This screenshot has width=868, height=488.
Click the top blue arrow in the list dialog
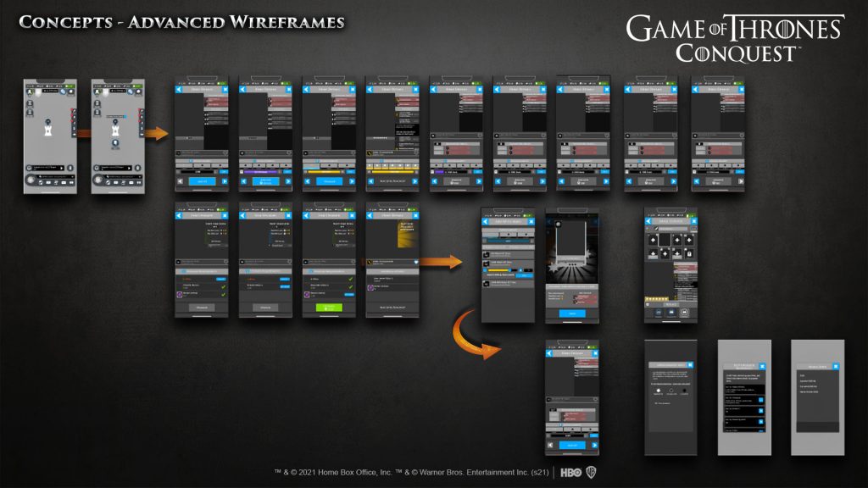click(761, 400)
